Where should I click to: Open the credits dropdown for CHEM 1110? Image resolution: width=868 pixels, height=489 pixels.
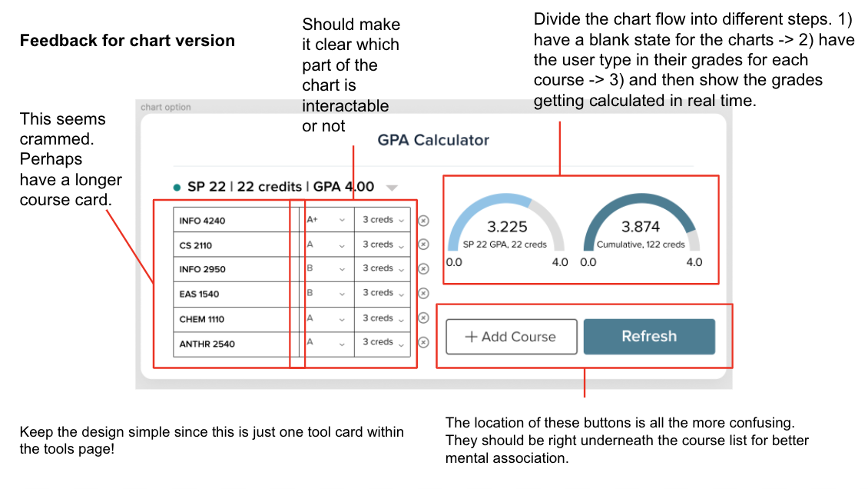[x=383, y=319]
